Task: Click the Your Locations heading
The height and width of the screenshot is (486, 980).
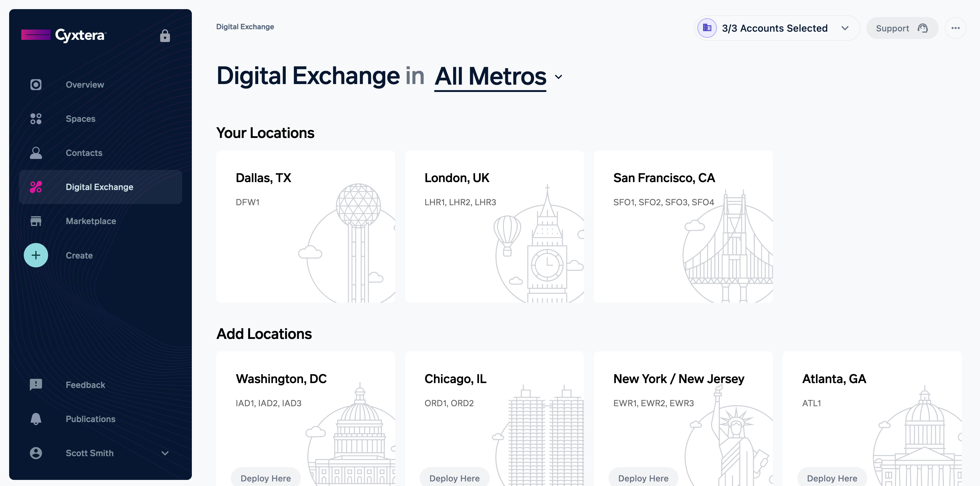Action: [265, 133]
